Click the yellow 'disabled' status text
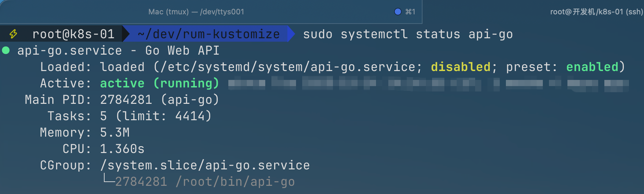The width and height of the screenshot is (644, 194). pos(460,67)
